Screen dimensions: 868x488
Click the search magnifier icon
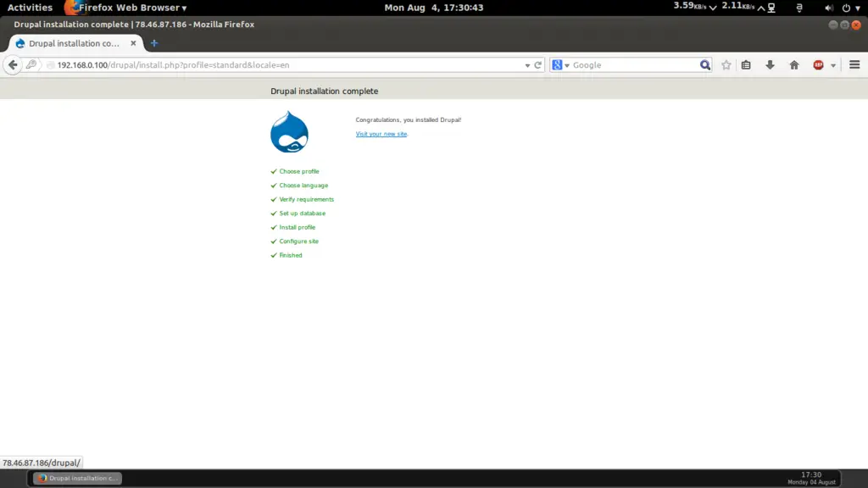[704, 64]
